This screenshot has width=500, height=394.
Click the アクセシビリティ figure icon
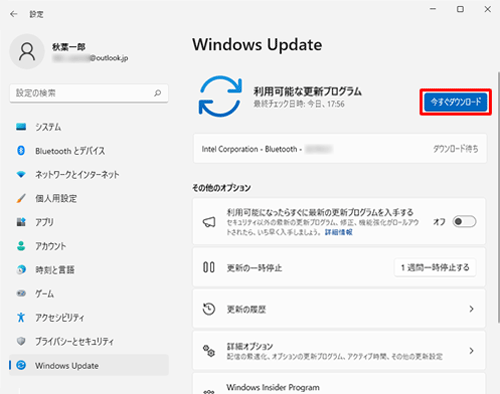(21, 317)
